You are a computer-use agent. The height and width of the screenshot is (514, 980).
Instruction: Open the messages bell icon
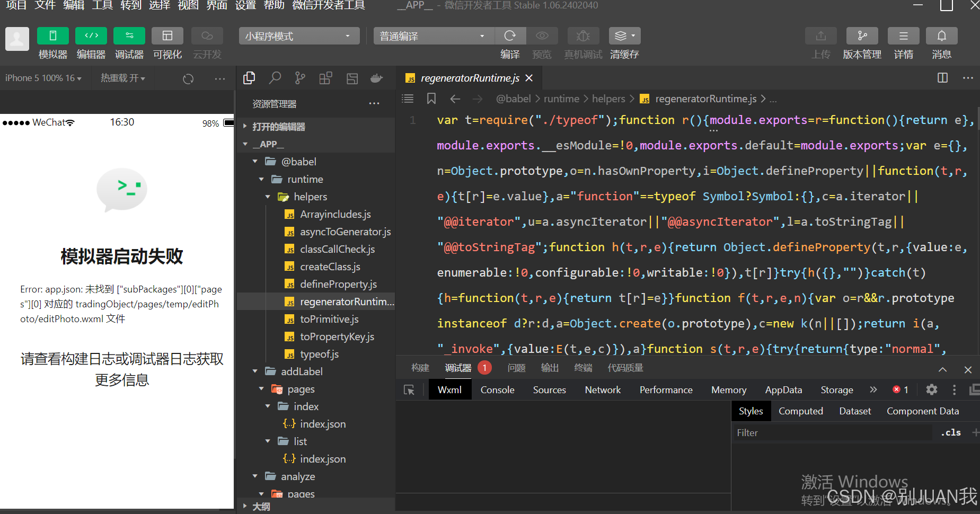(941, 36)
